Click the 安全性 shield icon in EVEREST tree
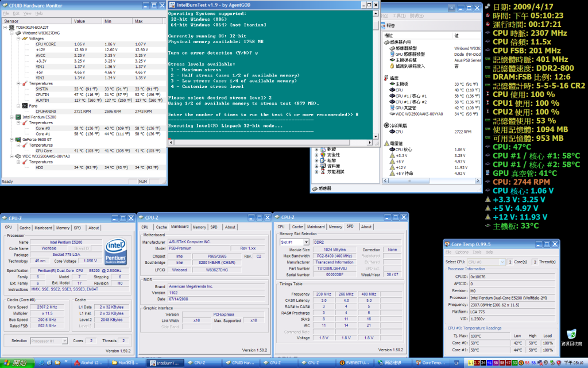 [323, 155]
